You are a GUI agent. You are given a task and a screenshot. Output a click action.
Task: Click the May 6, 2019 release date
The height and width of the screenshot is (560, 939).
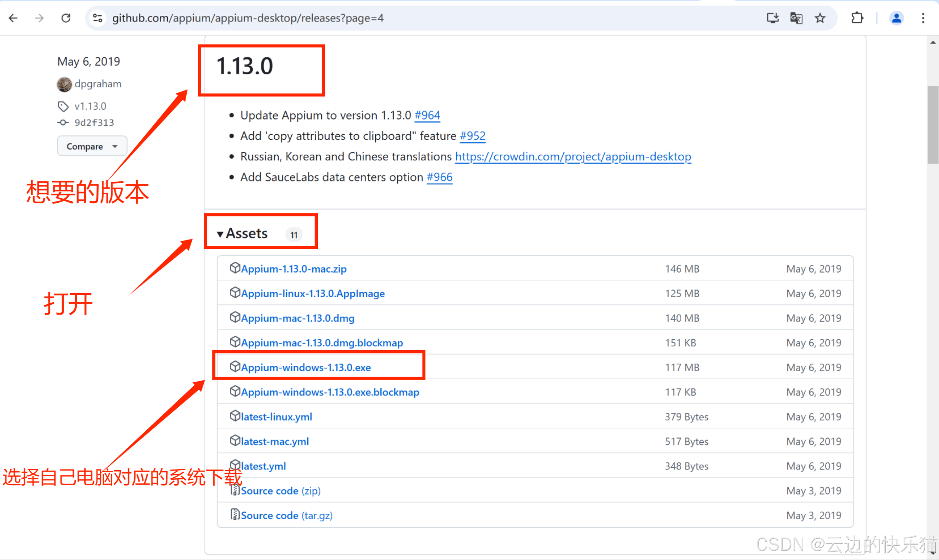pyautogui.click(x=88, y=61)
